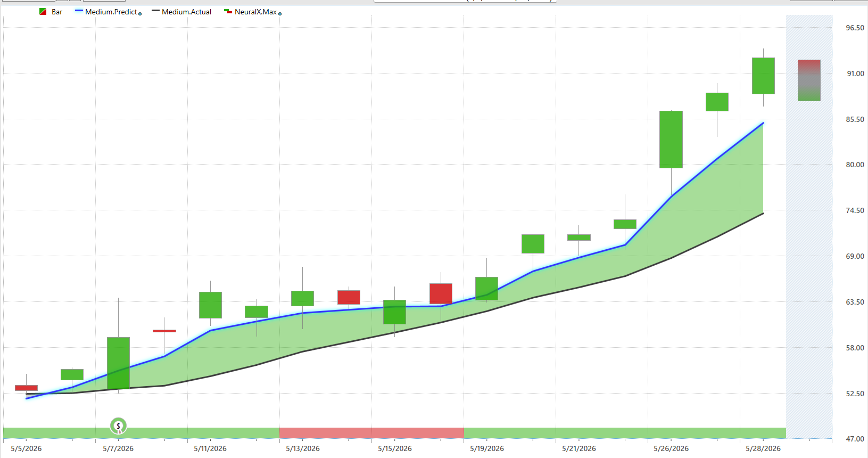This screenshot has width=868, height=458.
Task: Click the dark Medium.Actual legend line marker
Action: pyautogui.click(x=155, y=11)
